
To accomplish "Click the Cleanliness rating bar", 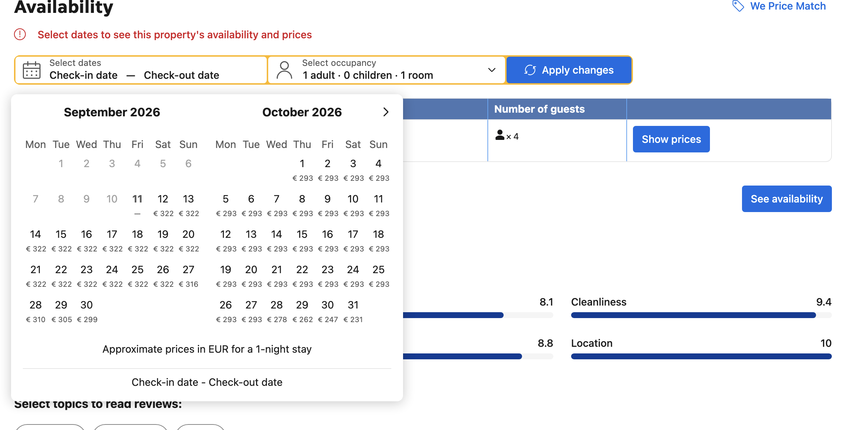I will 701,315.
